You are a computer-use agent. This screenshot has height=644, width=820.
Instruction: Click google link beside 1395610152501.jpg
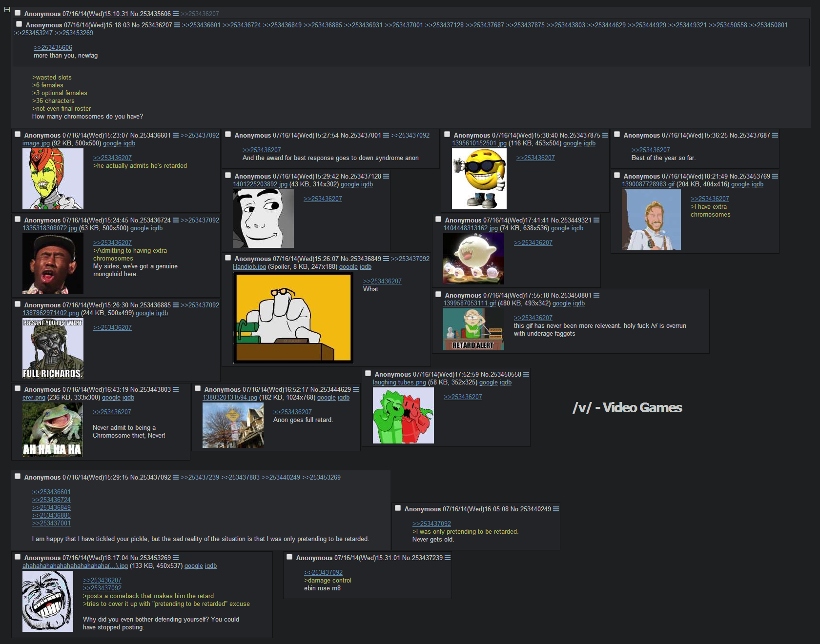pyautogui.click(x=573, y=143)
